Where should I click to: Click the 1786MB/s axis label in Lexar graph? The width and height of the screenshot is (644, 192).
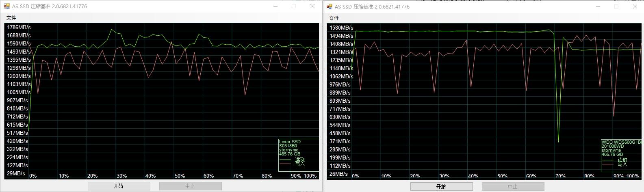tap(19, 27)
